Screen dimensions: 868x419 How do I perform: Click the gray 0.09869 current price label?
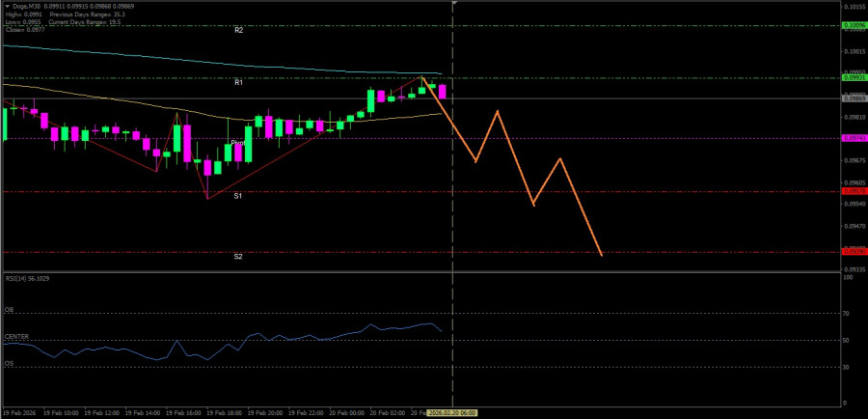point(854,98)
